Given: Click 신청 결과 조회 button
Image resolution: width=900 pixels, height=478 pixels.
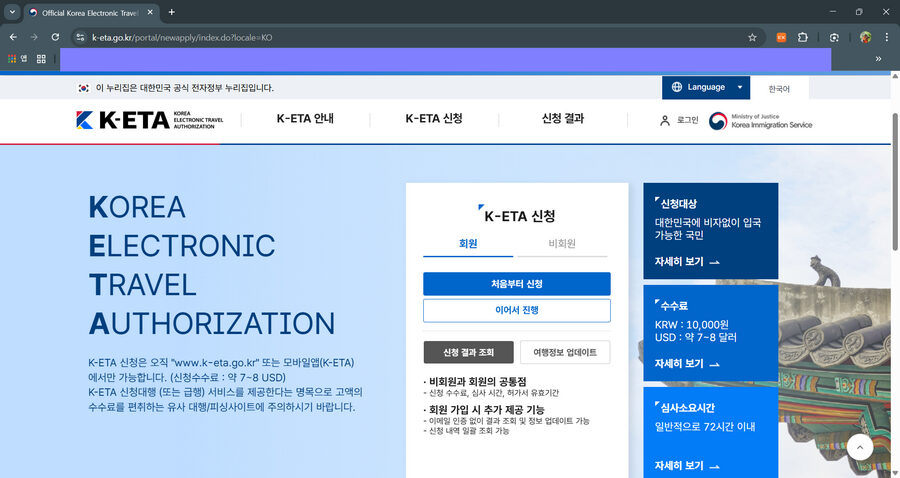Looking at the screenshot, I should [468, 352].
